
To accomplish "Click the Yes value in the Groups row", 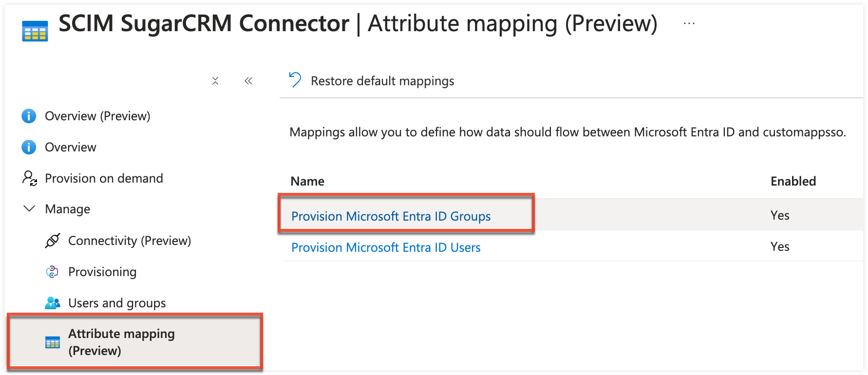I will pos(780,215).
